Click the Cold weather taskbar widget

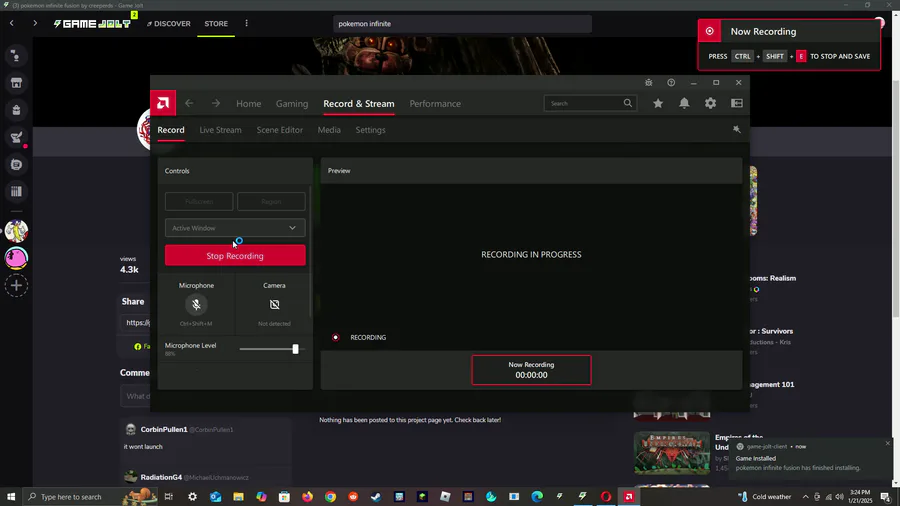click(765, 497)
